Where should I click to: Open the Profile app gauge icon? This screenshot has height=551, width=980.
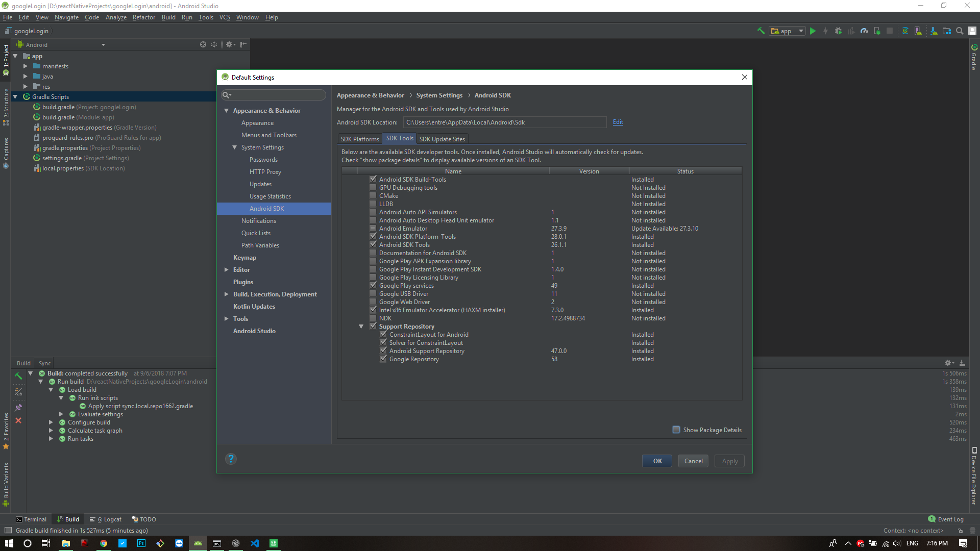tap(864, 31)
